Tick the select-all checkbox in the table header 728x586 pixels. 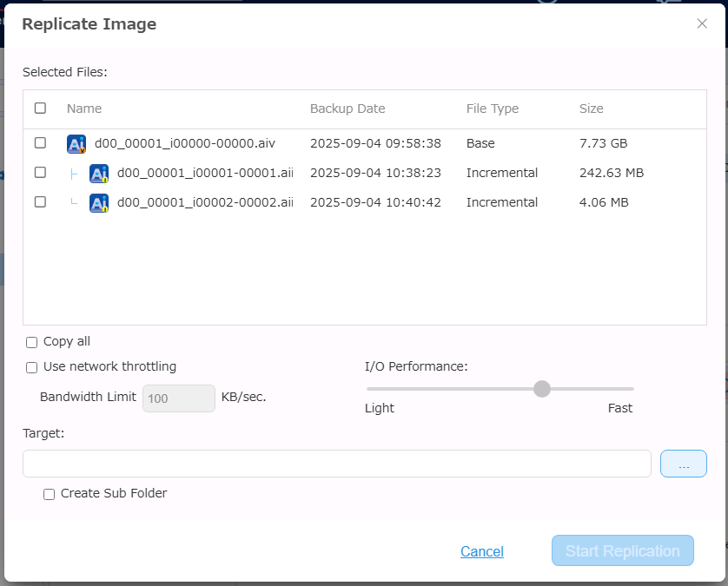pos(40,109)
